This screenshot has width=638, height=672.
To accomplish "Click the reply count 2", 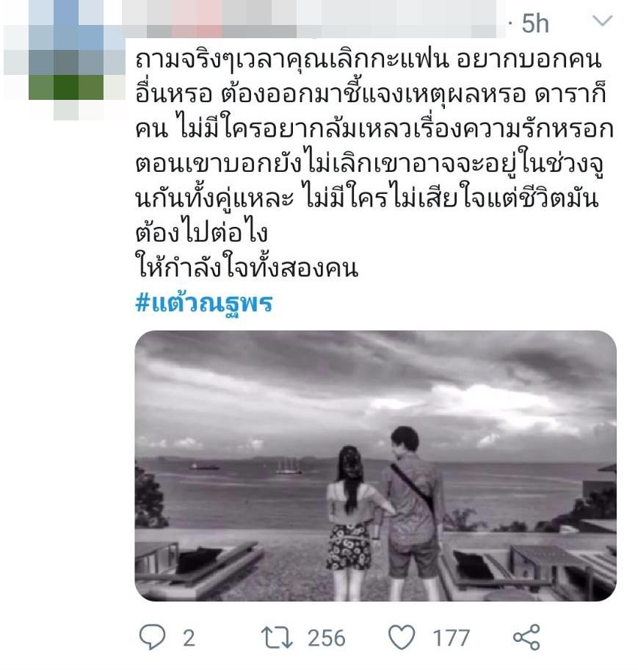I will [x=189, y=638].
